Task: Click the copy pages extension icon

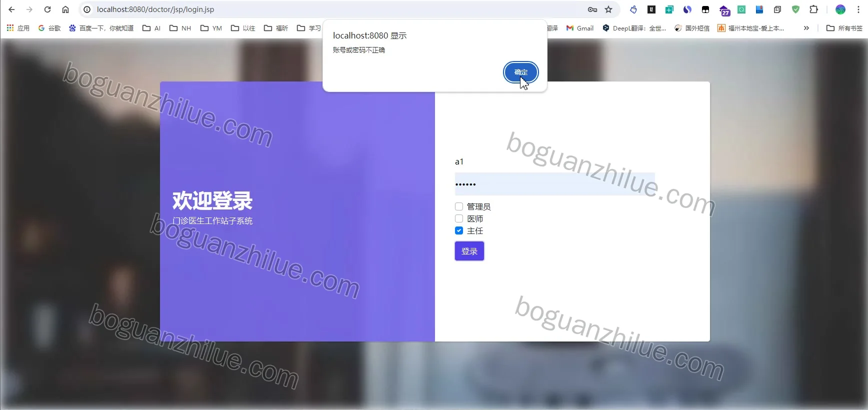Action: pos(777,9)
